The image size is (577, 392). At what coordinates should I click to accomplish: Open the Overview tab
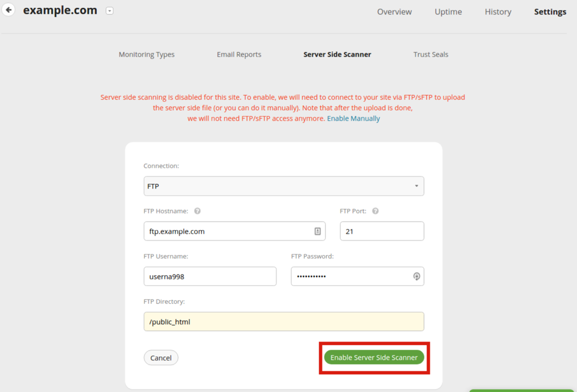pos(394,12)
